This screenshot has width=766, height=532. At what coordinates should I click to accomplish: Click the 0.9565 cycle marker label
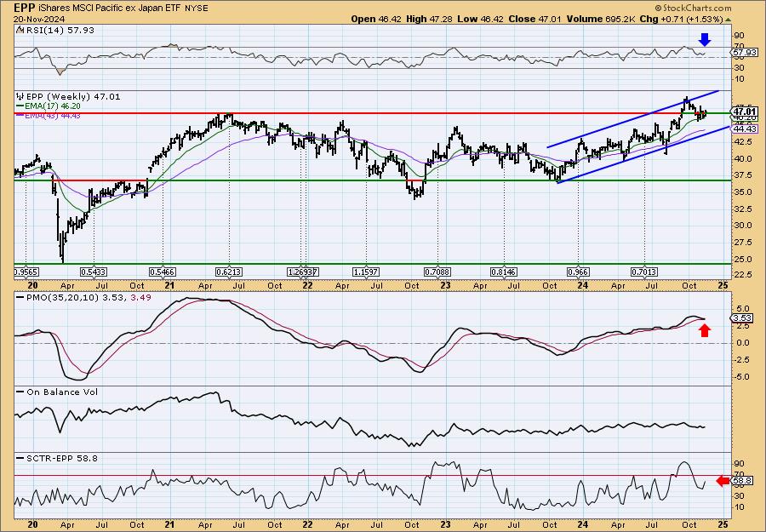(x=26, y=272)
